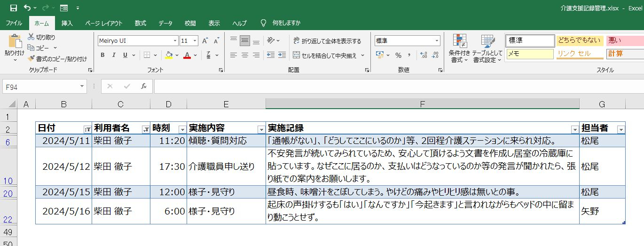
Task: Click the Format Painter brush icon
Action: [31, 59]
